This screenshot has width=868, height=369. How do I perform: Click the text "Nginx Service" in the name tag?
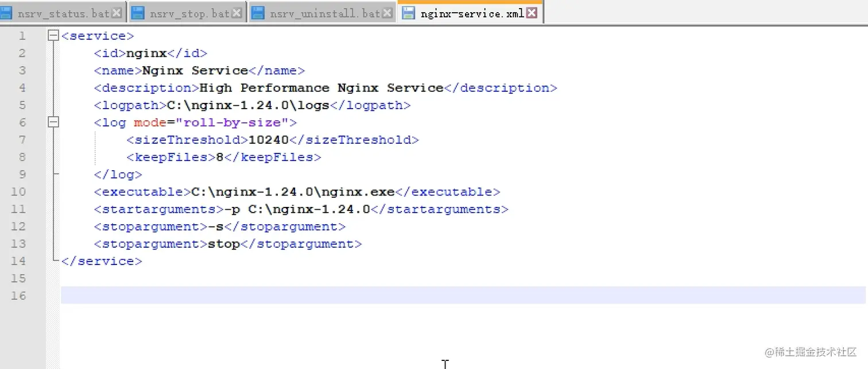[195, 71]
